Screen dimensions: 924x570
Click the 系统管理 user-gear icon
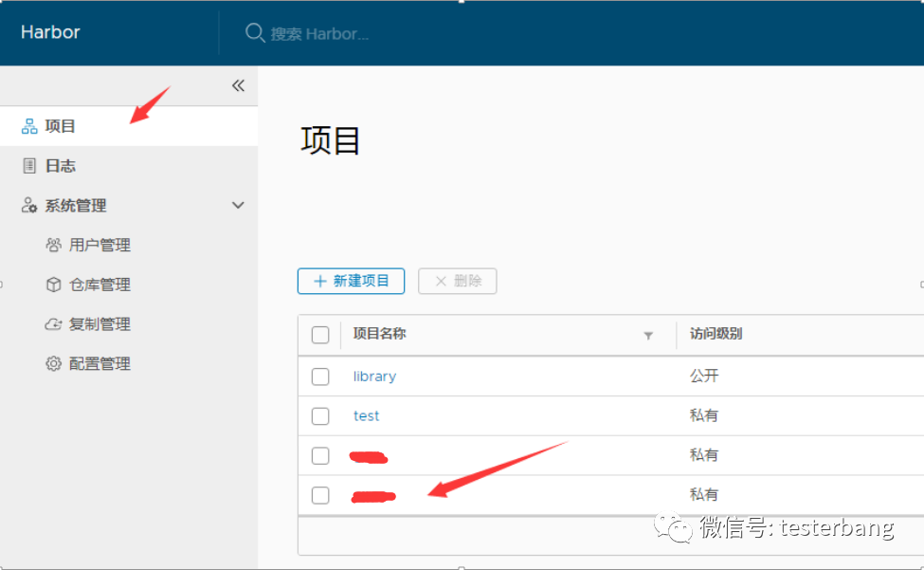(28, 205)
